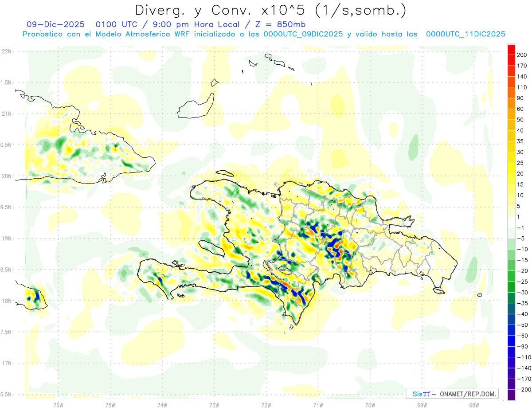This screenshot has width=532, height=411.
Task: Click the '-20' colorbar value
Action: pyautogui.click(x=523, y=271)
